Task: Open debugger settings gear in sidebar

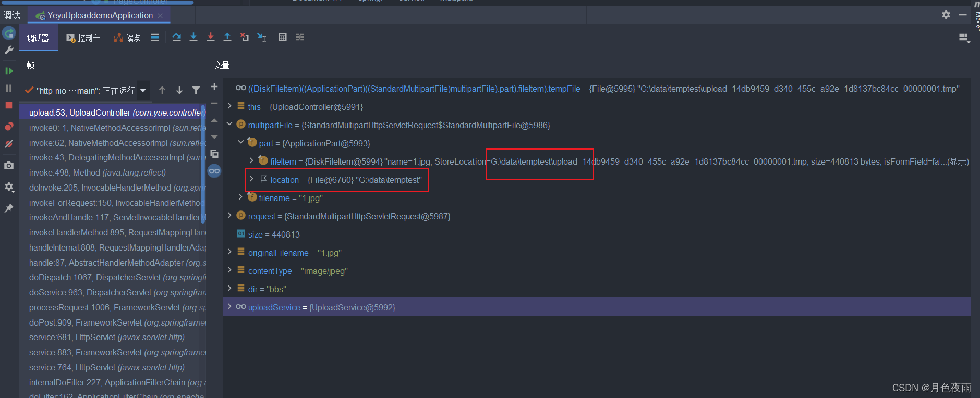Action: pyautogui.click(x=9, y=186)
